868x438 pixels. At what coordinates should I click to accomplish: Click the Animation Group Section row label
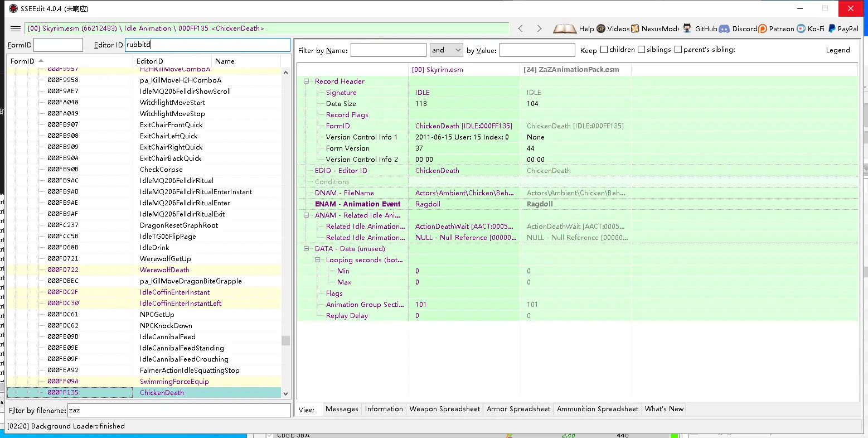pyautogui.click(x=365, y=304)
